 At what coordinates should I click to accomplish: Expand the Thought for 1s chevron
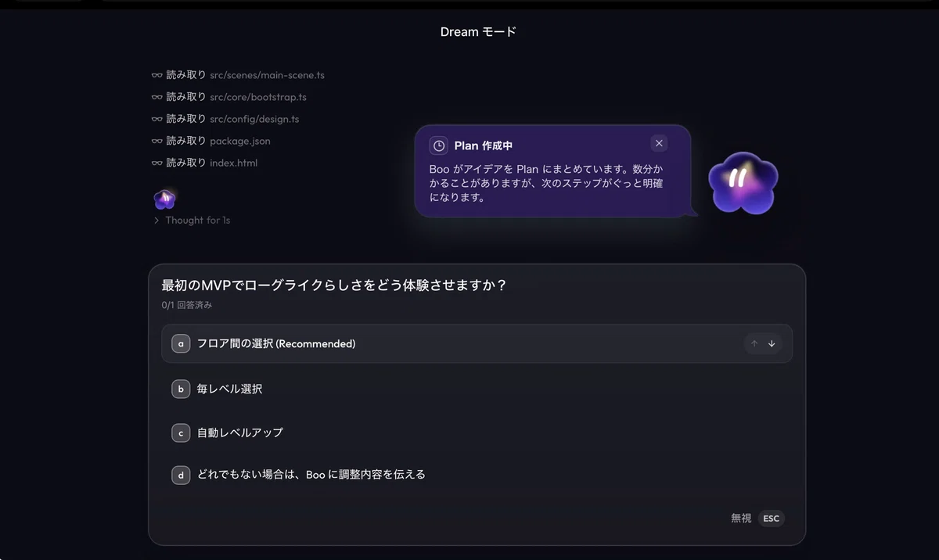click(156, 221)
